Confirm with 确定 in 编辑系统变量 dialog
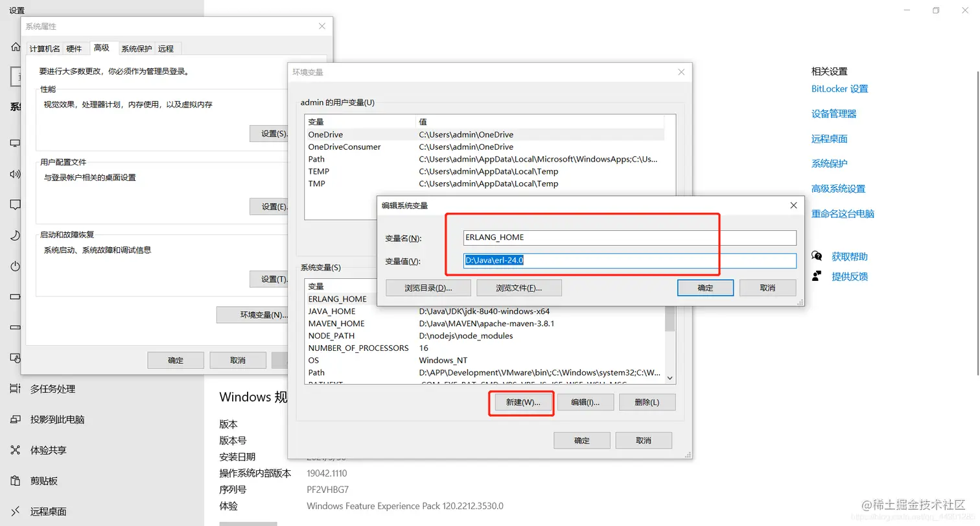The image size is (980, 526). (705, 287)
